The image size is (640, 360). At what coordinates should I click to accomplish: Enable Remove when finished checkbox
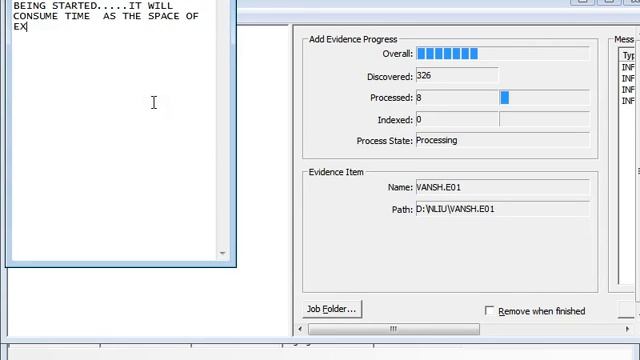point(489,311)
